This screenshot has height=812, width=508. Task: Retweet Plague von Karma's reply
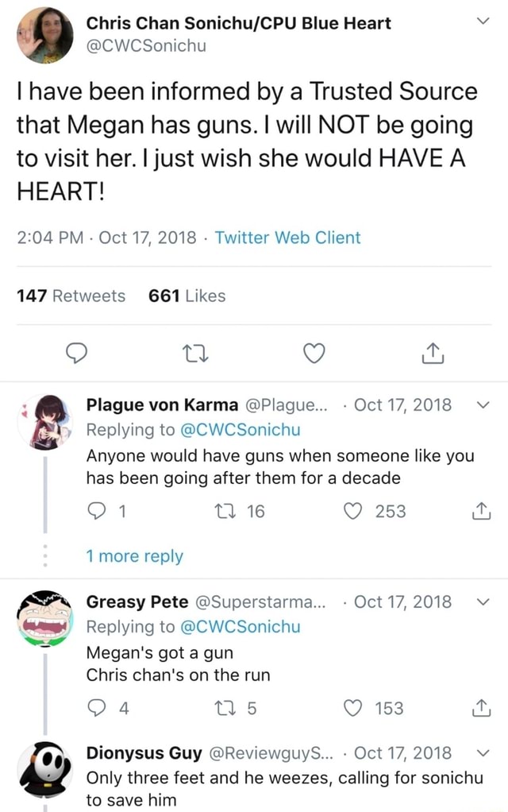click(225, 512)
